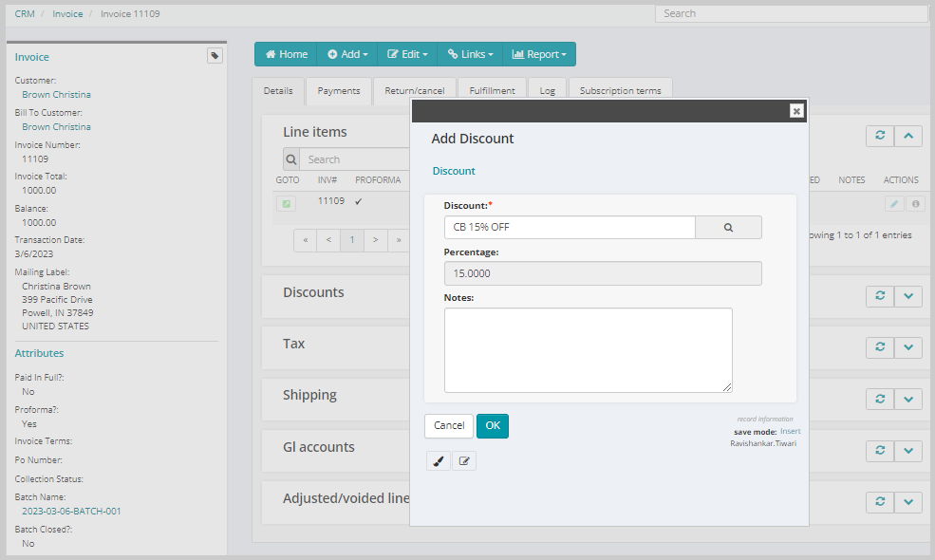Click the invoice number 11109 table cell
The image size is (935, 560).
(x=331, y=201)
